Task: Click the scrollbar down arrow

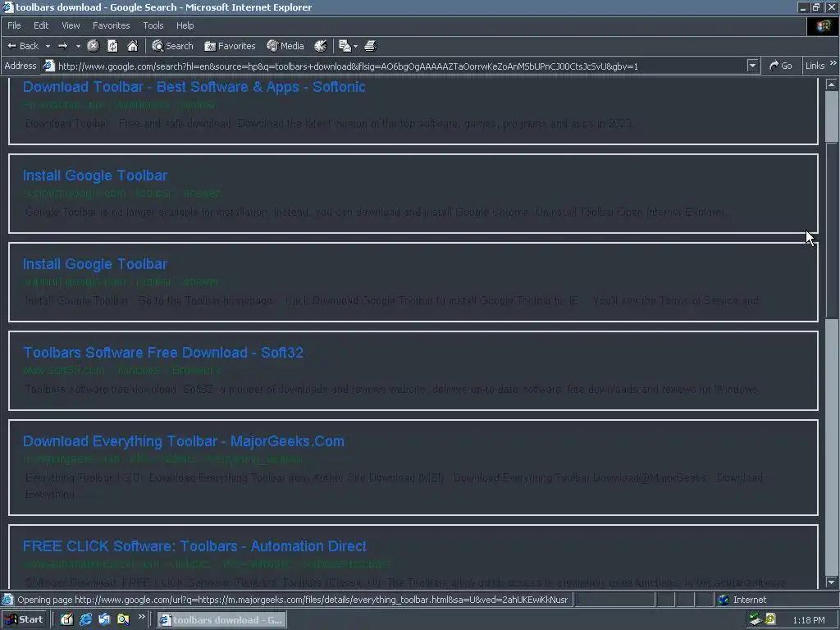Action: click(x=832, y=582)
